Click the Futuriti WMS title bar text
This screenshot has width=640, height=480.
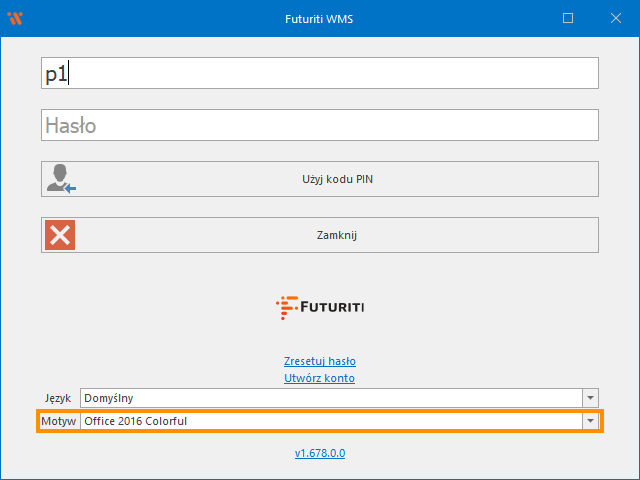[x=320, y=18]
